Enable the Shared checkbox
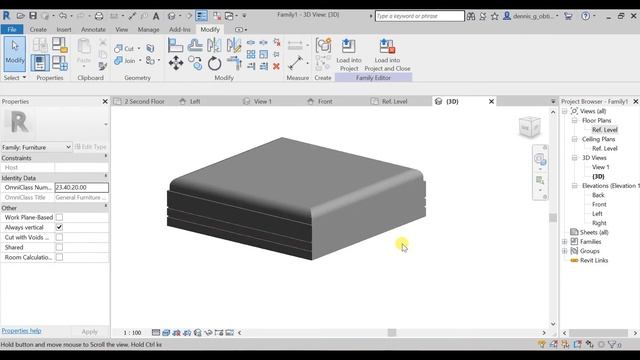 point(59,247)
